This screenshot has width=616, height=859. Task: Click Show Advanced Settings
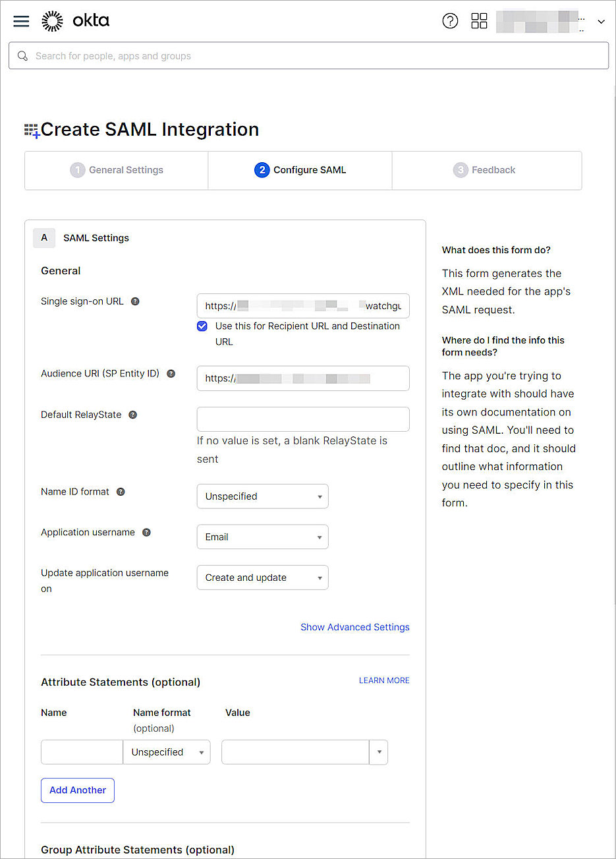[355, 627]
